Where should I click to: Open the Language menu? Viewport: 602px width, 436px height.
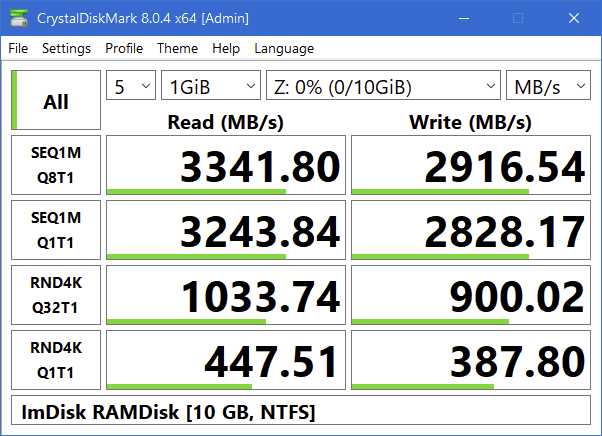tap(284, 48)
